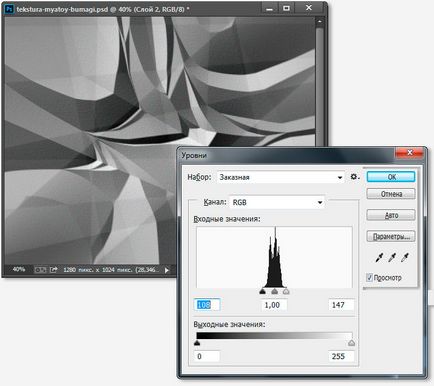This screenshot has height=386, width=434.
Task: Click the output shadows field showing 0
Action: click(x=207, y=356)
